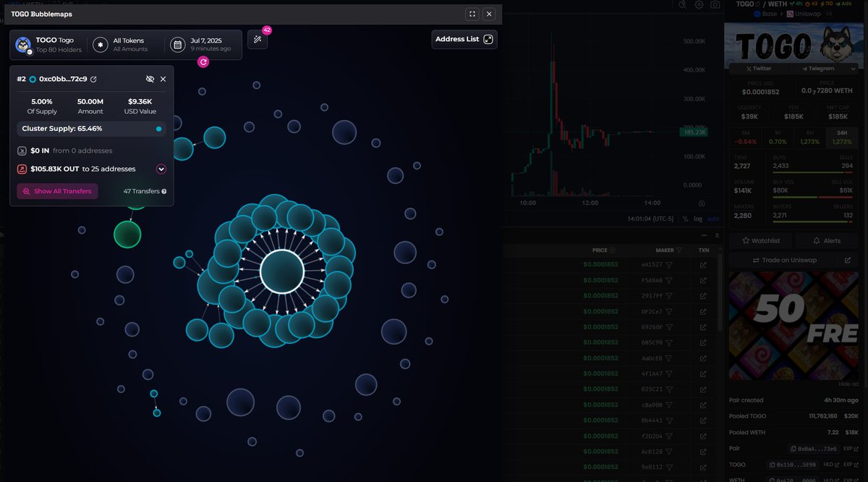The image size is (868, 482).
Task: Filter transactions by maker DF2Ce7
Action: pyautogui.click(x=669, y=311)
